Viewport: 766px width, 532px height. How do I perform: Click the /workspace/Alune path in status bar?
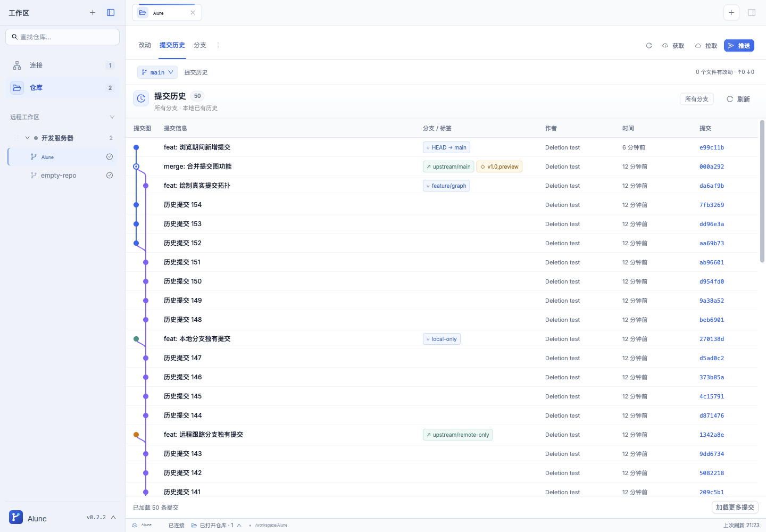pos(271,525)
